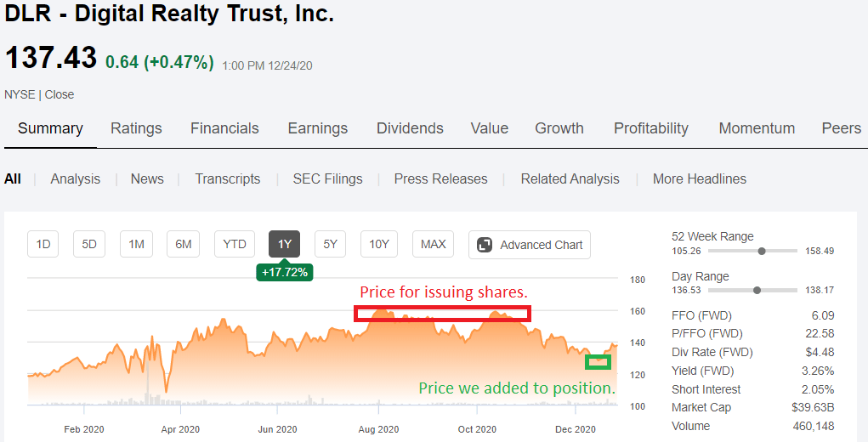The height and width of the screenshot is (442, 868).
Task: Show Press Releases headlines
Action: tap(440, 179)
